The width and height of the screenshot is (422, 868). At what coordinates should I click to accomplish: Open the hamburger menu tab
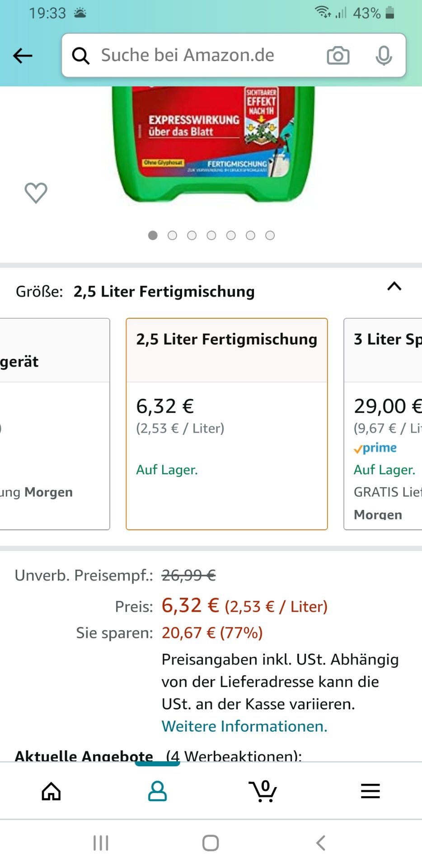click(x=370, y=791)
